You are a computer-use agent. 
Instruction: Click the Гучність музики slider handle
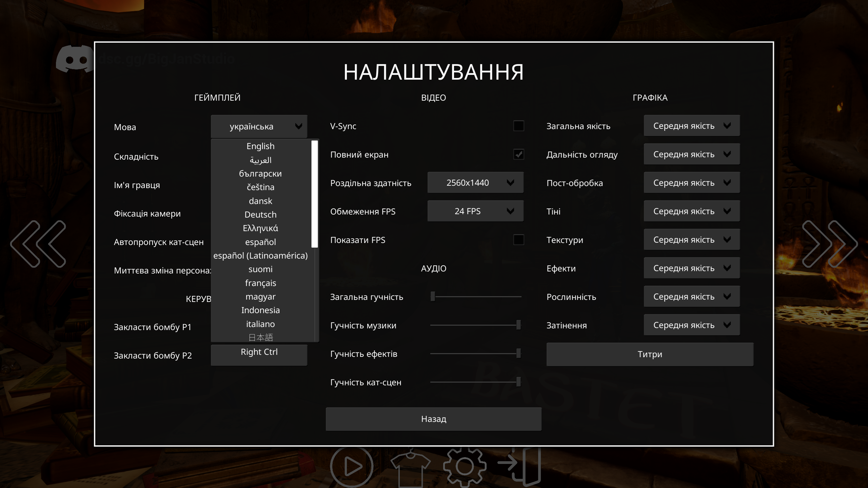(x=518, y=325)
